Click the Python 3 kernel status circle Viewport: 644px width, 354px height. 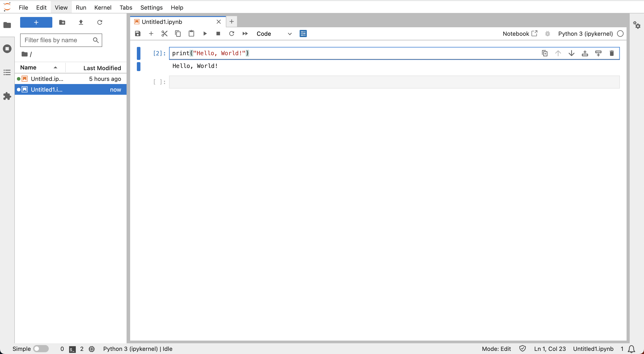click(620, 34)
